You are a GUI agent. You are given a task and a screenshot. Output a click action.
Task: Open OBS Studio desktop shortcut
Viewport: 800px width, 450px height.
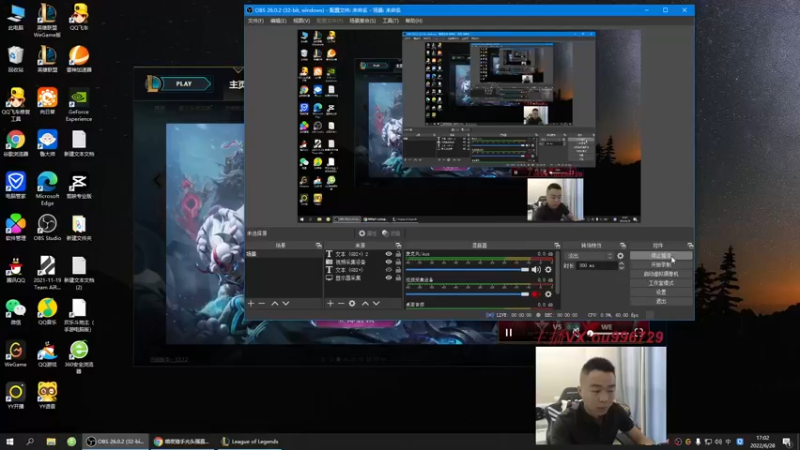[x=47, y=228]
